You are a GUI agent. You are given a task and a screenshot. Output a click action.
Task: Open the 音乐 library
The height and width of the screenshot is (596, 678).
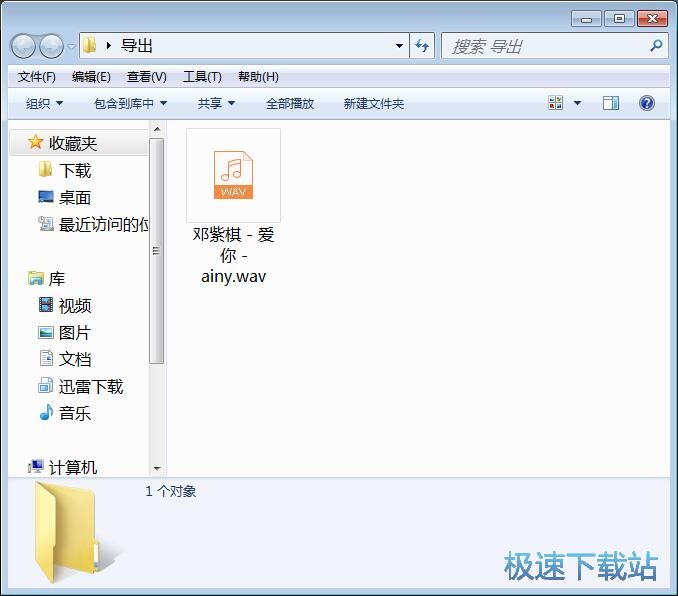(x=75, y=414)
